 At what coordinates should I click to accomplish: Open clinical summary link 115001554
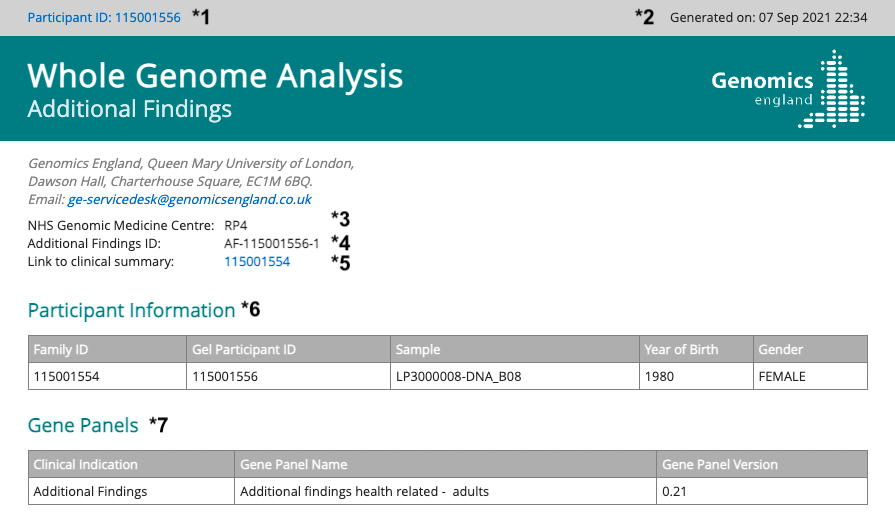coord(257,262)
